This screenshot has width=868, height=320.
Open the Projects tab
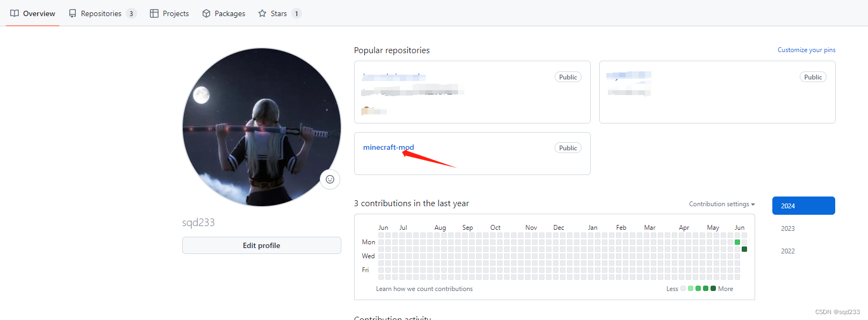169,13
